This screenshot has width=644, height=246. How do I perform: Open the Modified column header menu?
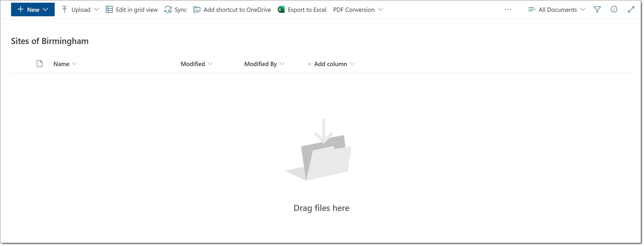coord(197,64)
